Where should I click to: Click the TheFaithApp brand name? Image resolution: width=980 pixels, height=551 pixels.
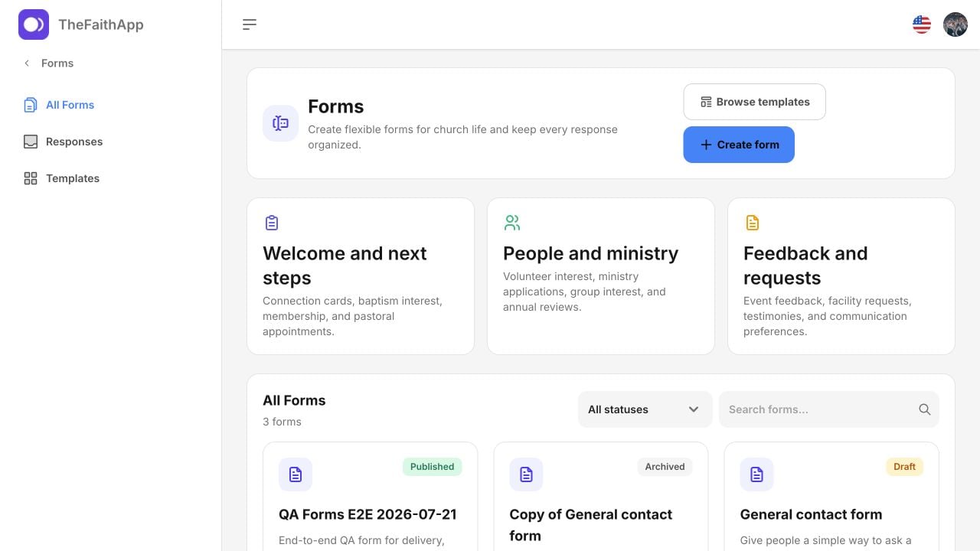click(101, 24)
